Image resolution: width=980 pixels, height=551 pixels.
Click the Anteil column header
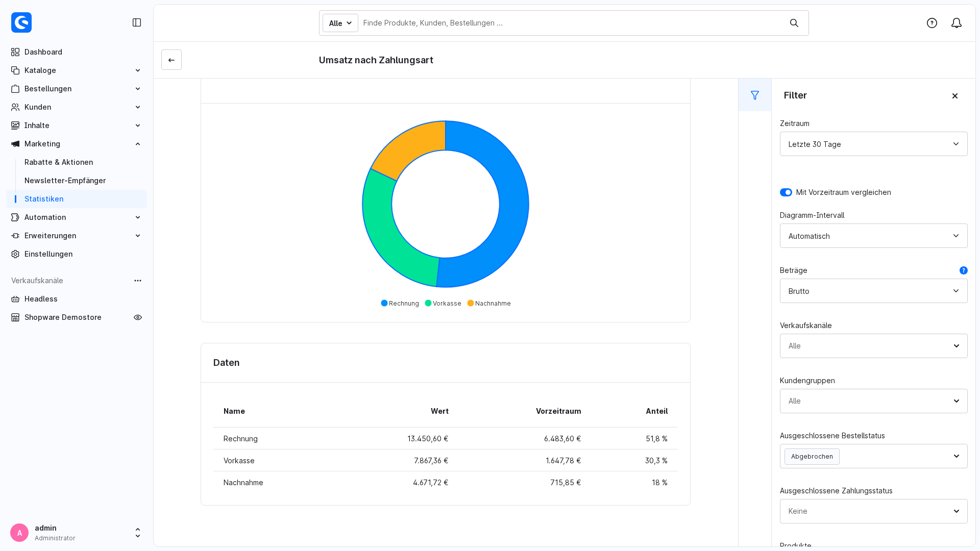point(657,411)
